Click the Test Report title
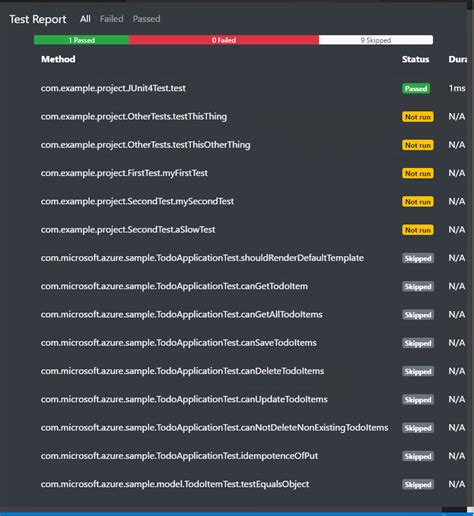Screen dimensions: 474x516 point(38,19)
